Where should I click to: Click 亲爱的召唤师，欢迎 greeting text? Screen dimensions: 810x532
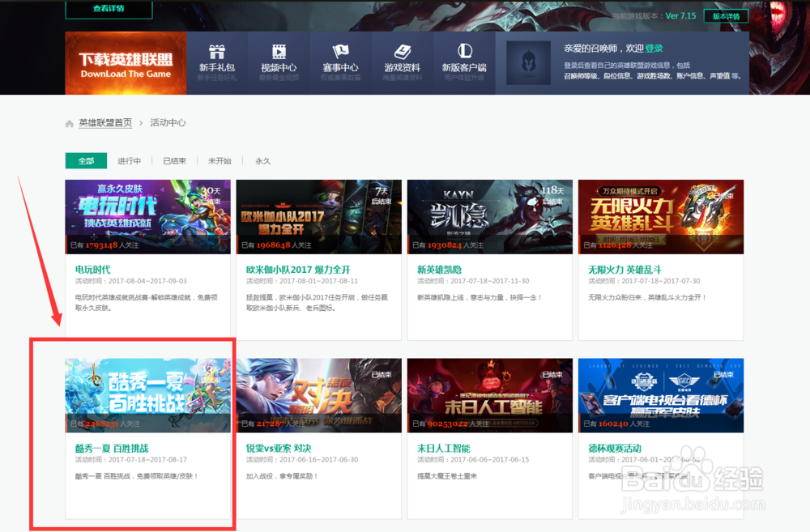(x=604, y=48)
